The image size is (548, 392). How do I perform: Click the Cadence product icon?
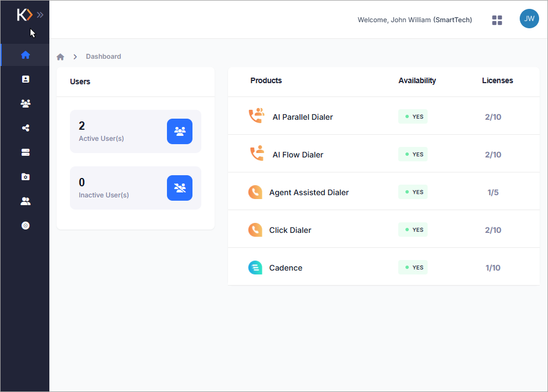point(255,268)
